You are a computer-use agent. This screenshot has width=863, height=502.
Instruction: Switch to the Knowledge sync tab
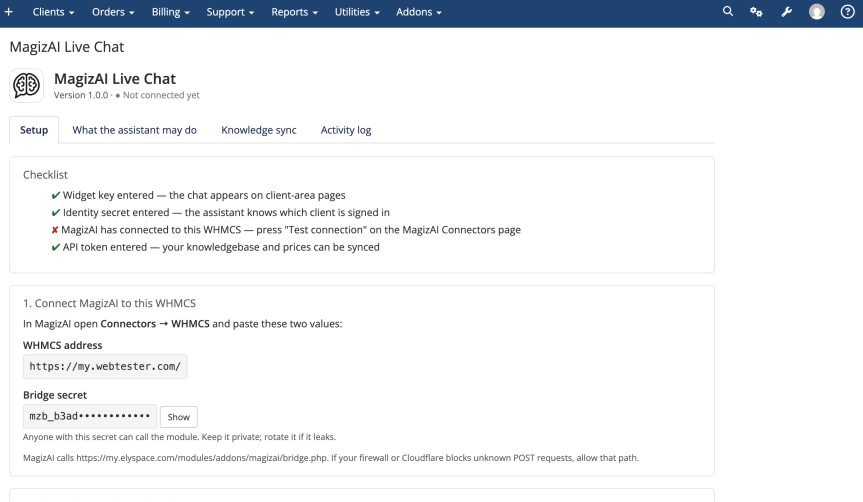coord(259,130)
